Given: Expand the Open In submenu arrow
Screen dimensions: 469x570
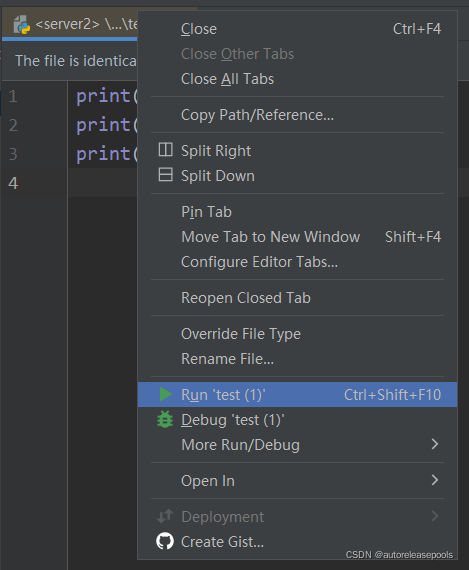Looking at the screenshot, I should [435, 480].
